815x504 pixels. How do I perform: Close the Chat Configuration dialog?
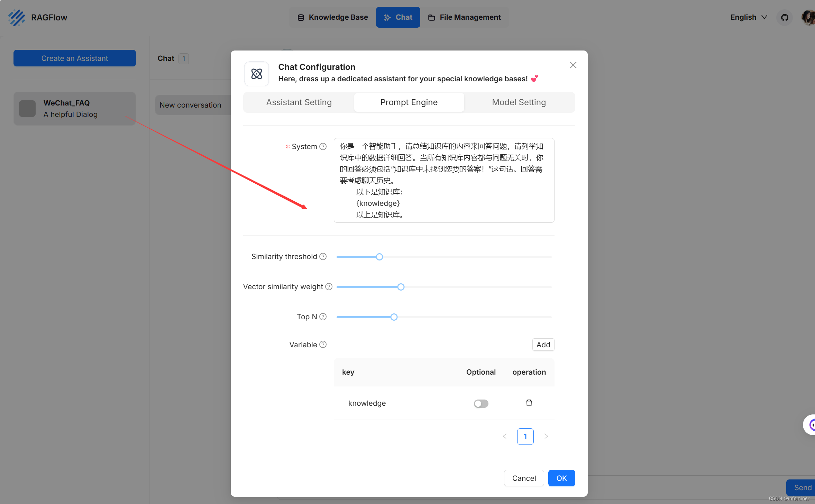573,65
